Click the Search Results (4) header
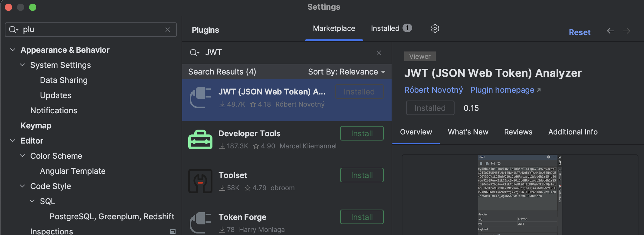The image size is (644, 235). point(222,72)
